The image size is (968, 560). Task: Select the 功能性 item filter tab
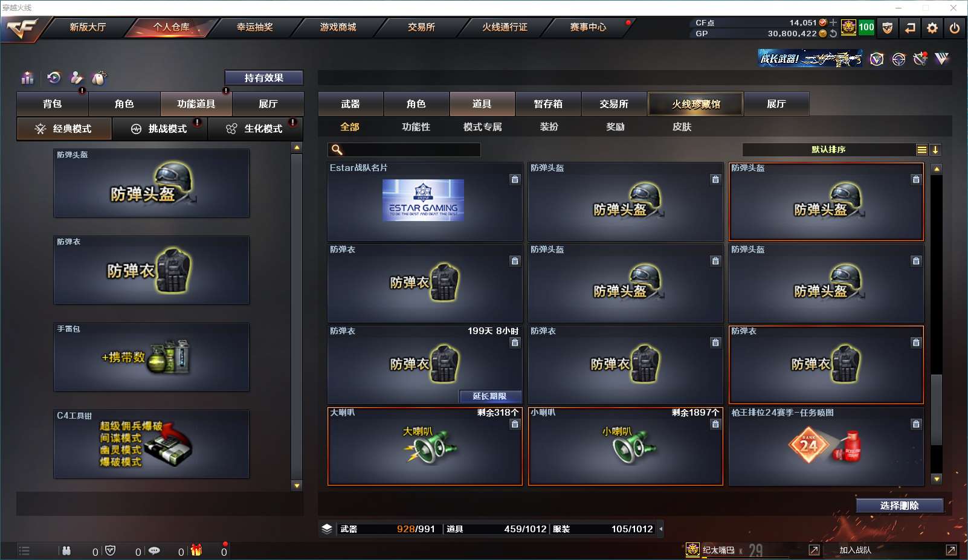(x=416, y=127)
